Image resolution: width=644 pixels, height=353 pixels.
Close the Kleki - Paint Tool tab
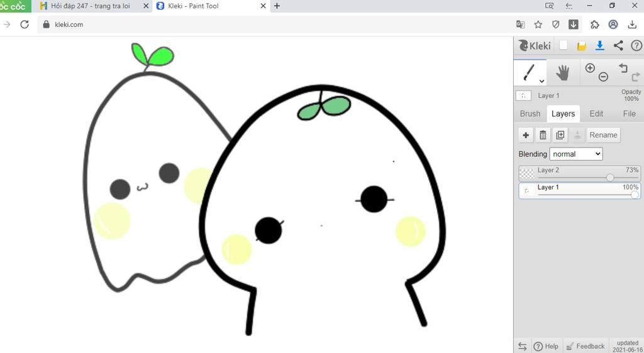(264, 6)
